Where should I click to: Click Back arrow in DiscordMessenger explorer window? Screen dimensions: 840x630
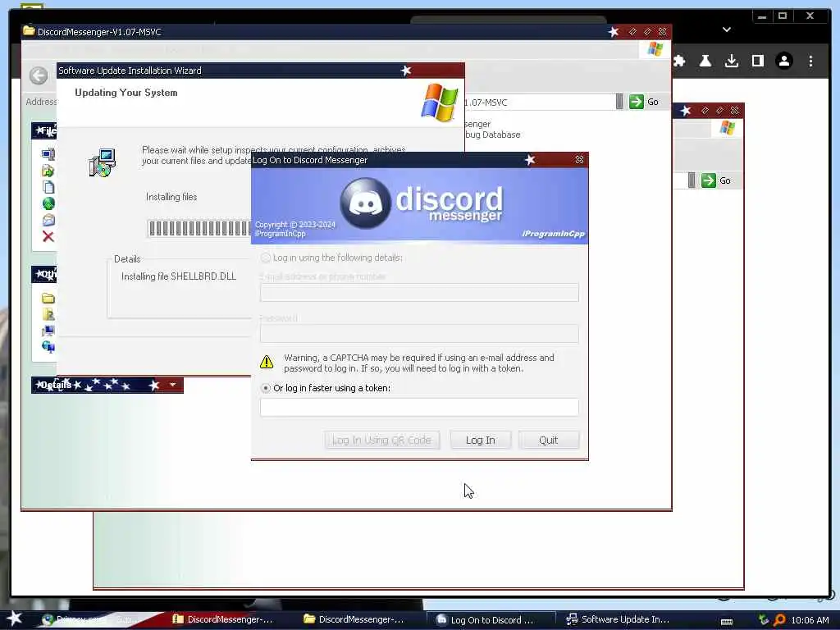pyautogui.click(x=39, y=75)
